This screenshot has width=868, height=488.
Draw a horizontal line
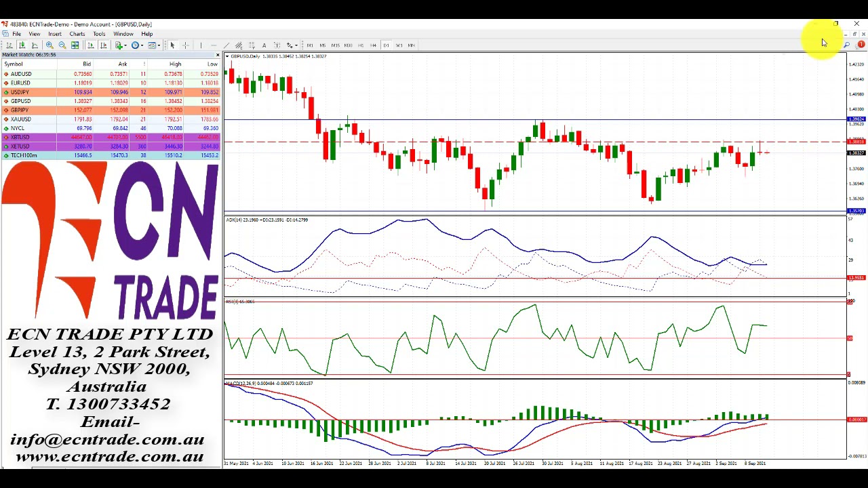click(214, 45)
